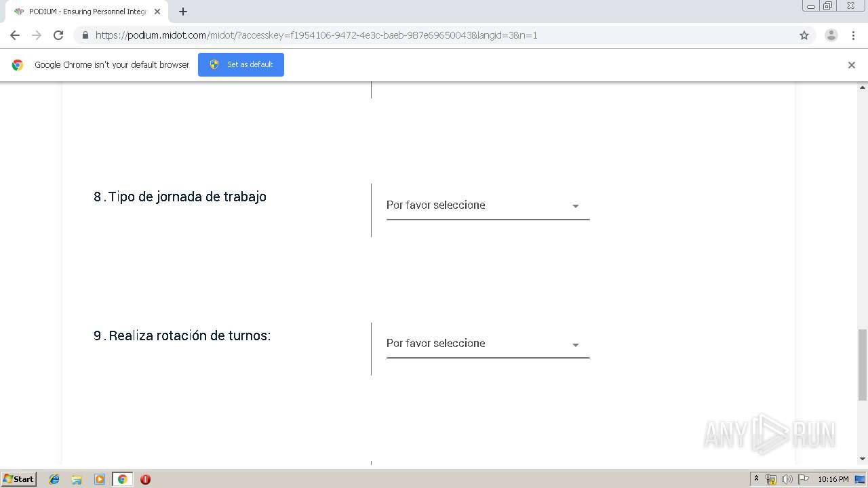This screenshot has height=488, width=868.
Task: Switch to the PODIUM tab
Action: [x=87, y=12]
